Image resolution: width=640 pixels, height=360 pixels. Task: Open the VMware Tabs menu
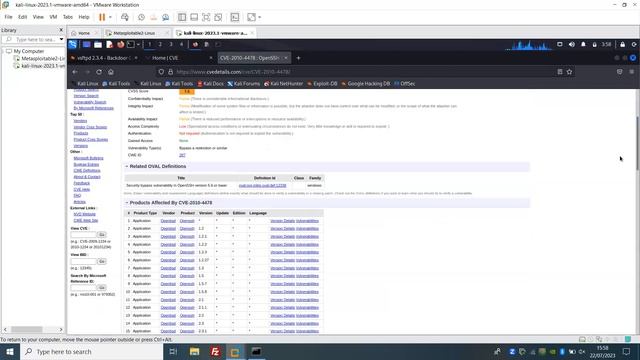coord(68,17)
